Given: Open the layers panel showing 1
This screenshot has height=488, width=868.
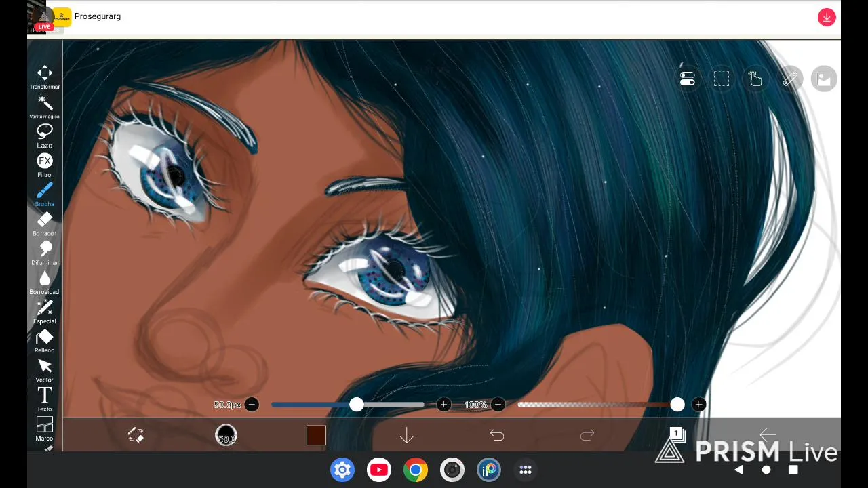Looking at the screenshot, I should tap(677, 434).
